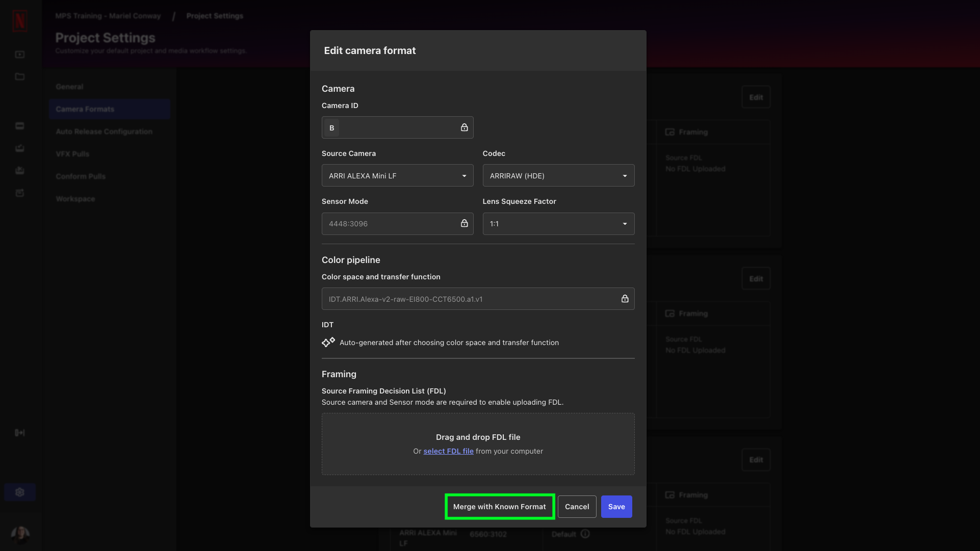Open the Codec dropdown ARRIRAW (HDE)
This screenshot has width=980, height=551.
coord(558,175)
